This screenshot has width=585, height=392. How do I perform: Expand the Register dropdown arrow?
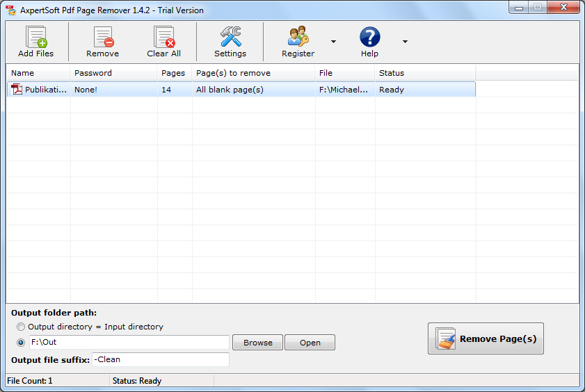(333, 42)
